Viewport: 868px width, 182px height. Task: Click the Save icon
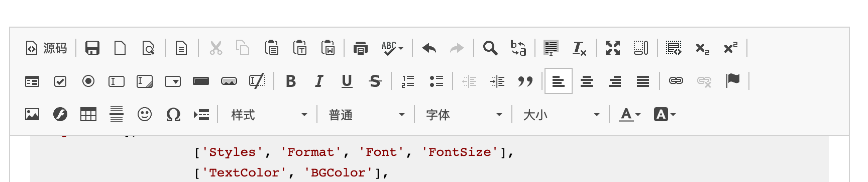click(x=92, y=48)
